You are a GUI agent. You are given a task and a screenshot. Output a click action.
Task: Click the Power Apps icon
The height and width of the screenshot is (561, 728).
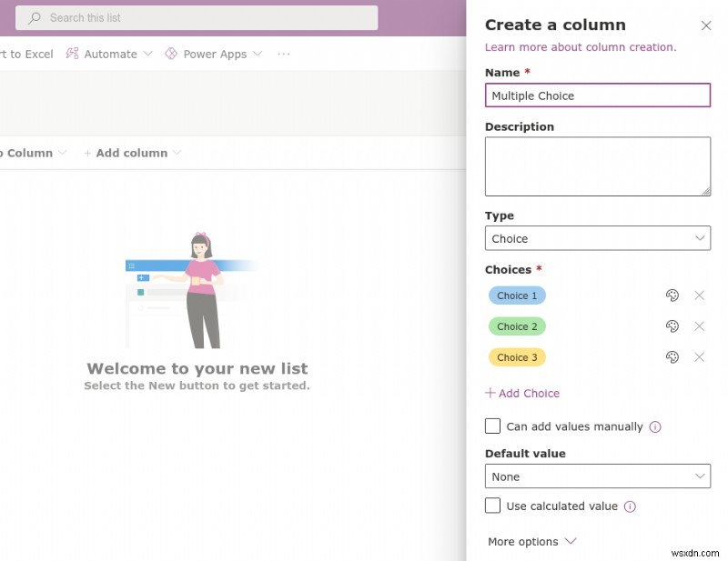click(170, 54)
